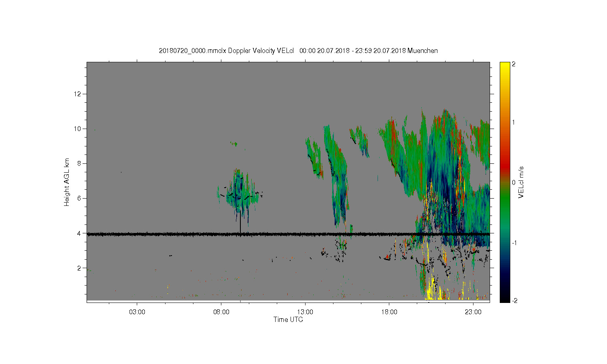Click the colorbar '0' value label
The image size is (607, 364).
click(x=514, y=182)
